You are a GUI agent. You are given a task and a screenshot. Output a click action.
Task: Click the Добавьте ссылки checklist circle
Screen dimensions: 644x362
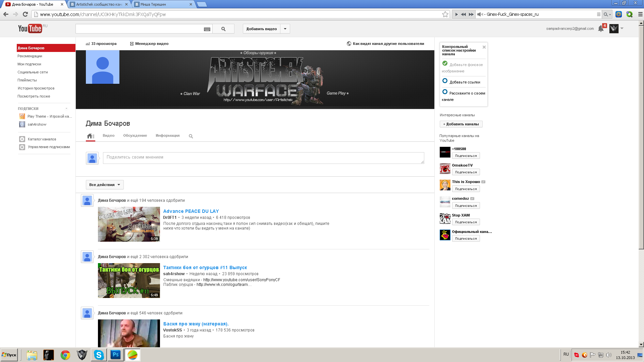[445, 81]
